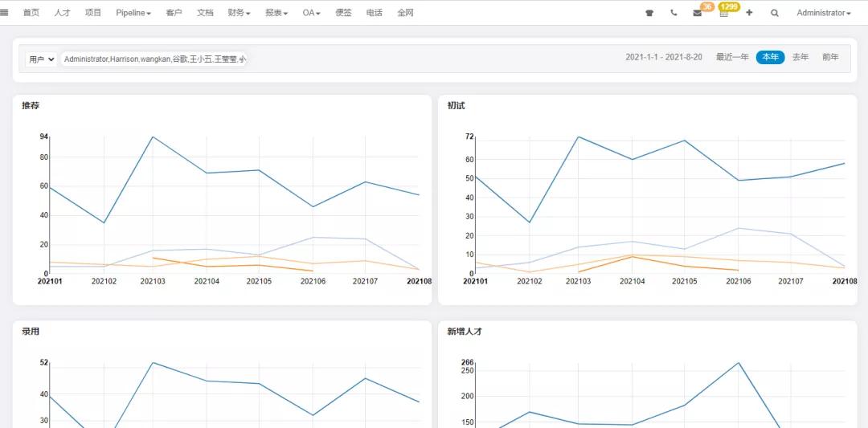Viewport: 868px width, 428px height.
Task: Click the shirt icon in top bar
Action: tap(649, 14)
